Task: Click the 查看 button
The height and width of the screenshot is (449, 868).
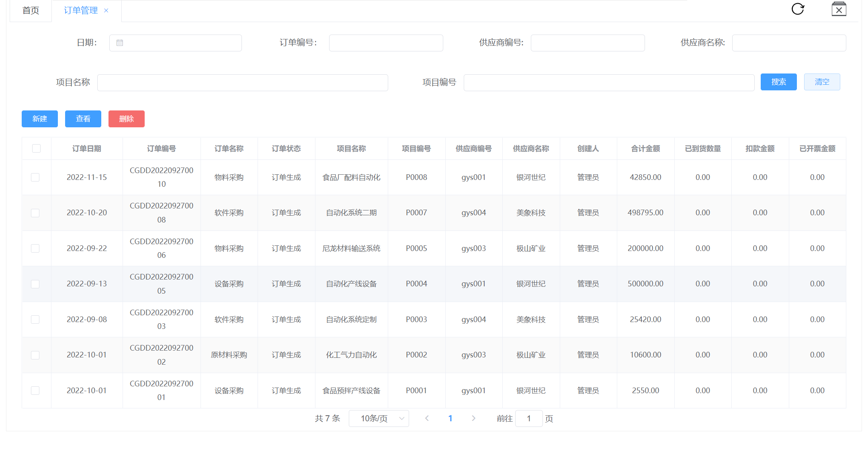Action: point(83,119)
